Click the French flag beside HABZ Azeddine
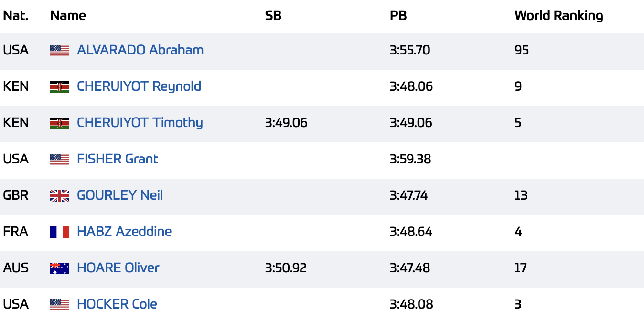Viewport: 644px width, 321px height. pyautogui.click(x=60, y=232)
